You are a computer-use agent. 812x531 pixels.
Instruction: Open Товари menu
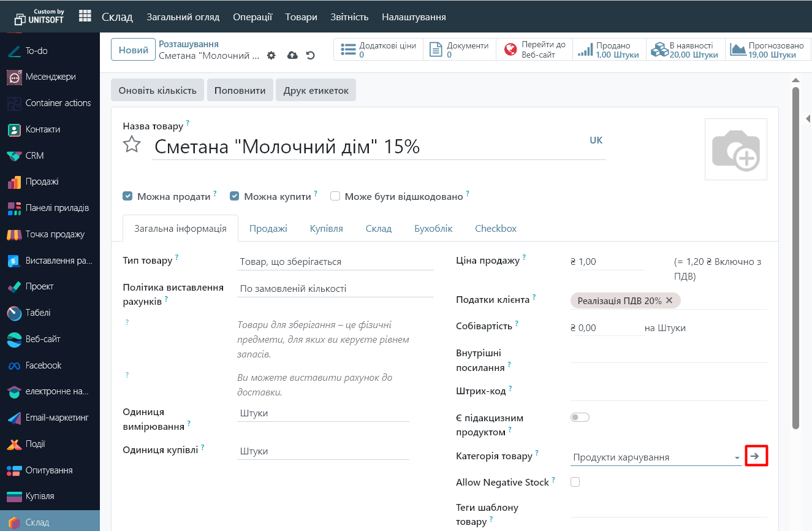[301, 17]
